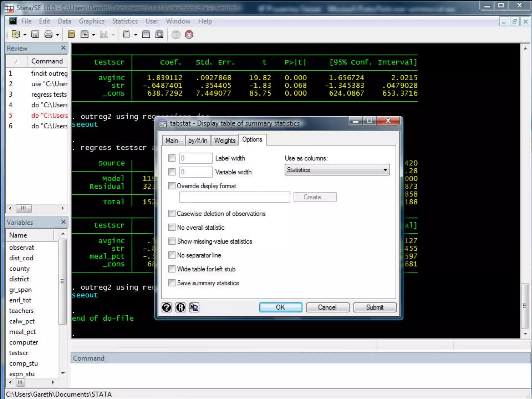532x399 pixels.
Task: Switch to the by/if/in tab
Action: click(198, 141)
